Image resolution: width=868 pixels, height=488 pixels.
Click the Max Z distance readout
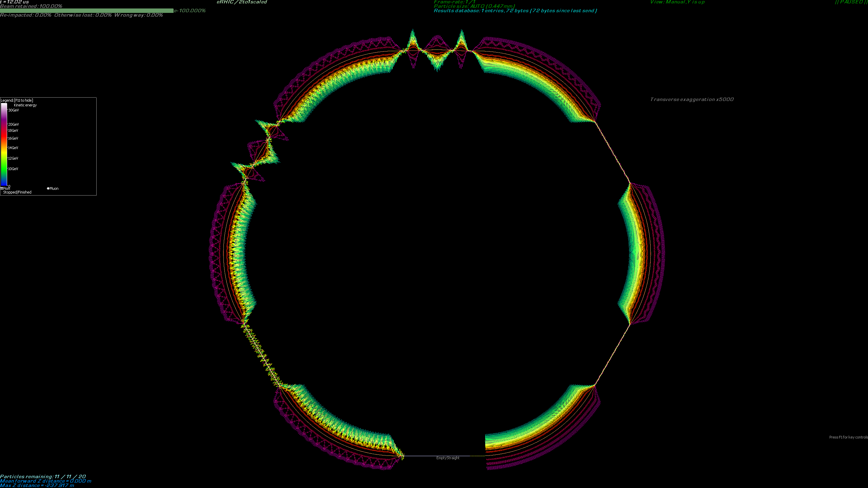pos(37,485)
